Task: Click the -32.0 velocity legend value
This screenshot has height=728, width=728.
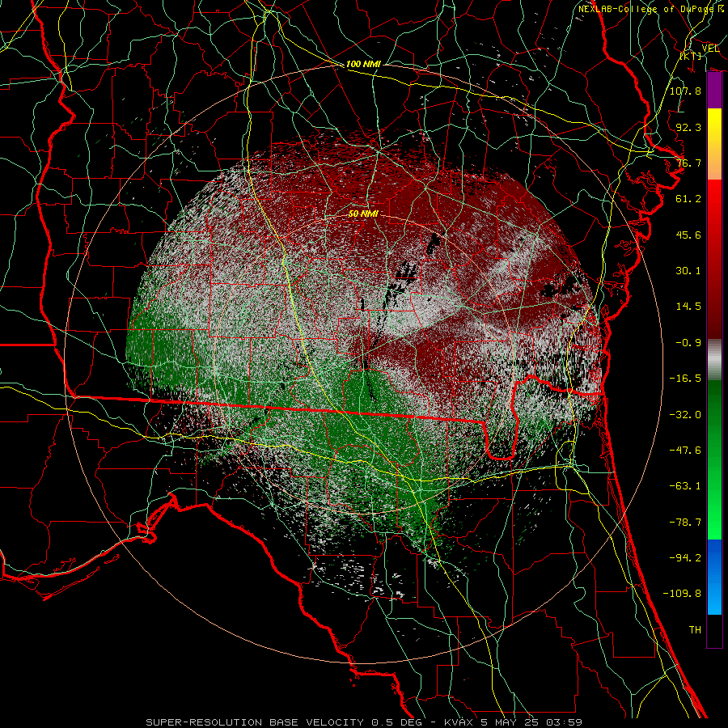Action: [x=685, y=415]
